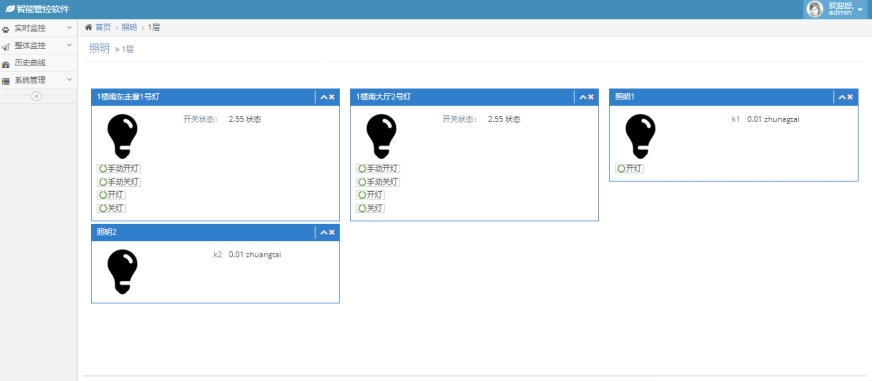Click the admin user avatar

(x=815, y=9)
